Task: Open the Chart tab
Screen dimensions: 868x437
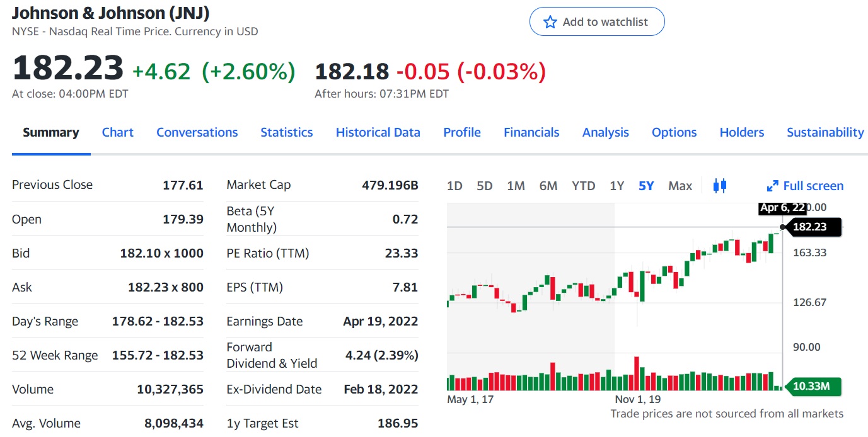Action: pyautogui.click(x=118, y=132)
